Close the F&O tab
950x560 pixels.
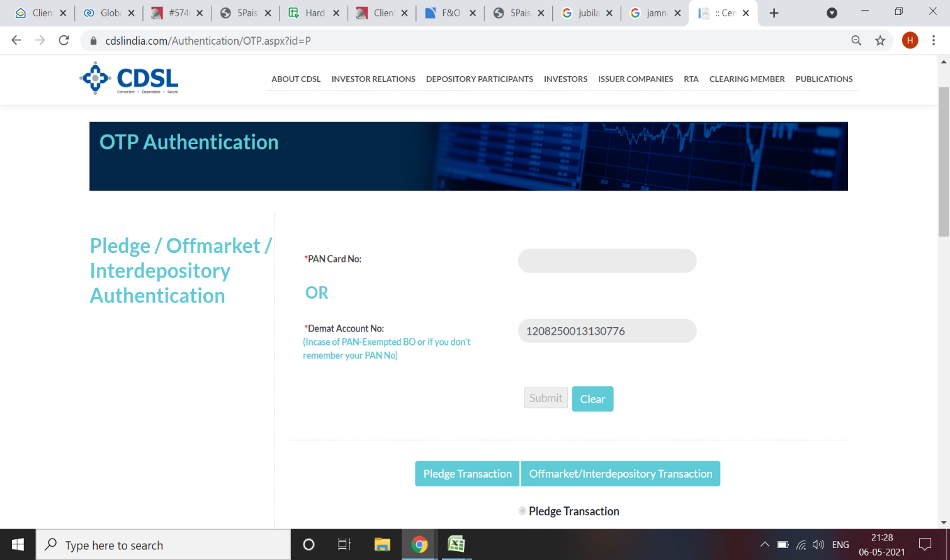pyautogui.click(x=472, y=13)
